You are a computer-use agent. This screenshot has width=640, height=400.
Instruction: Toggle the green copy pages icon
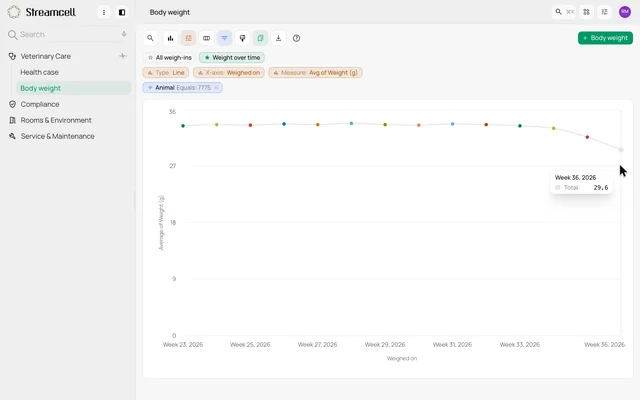click(x=260, y=38)
